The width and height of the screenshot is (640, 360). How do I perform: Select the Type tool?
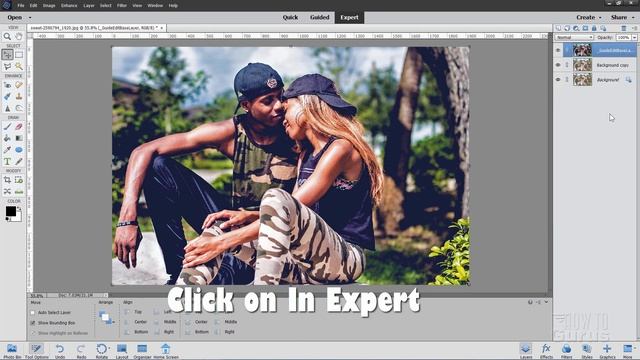click(7, 162)
